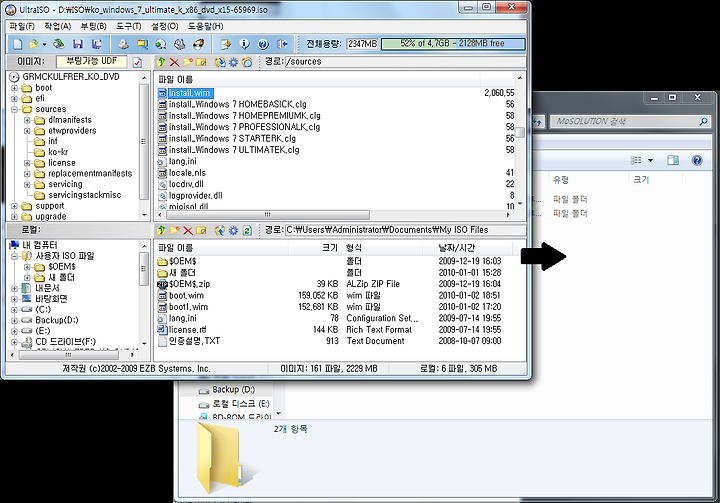Click the Compress ISO toolbar icon

[142, 44]
